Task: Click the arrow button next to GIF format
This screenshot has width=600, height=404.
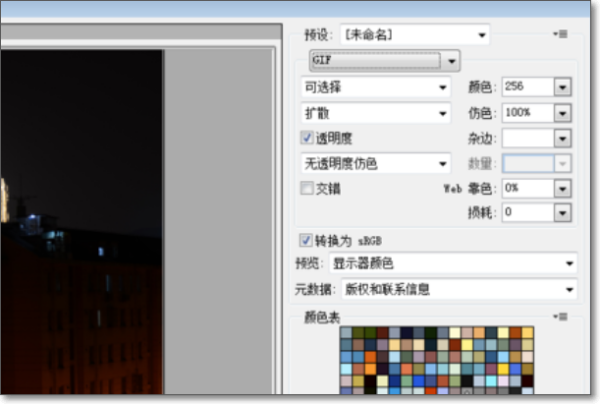Action: 452,60
